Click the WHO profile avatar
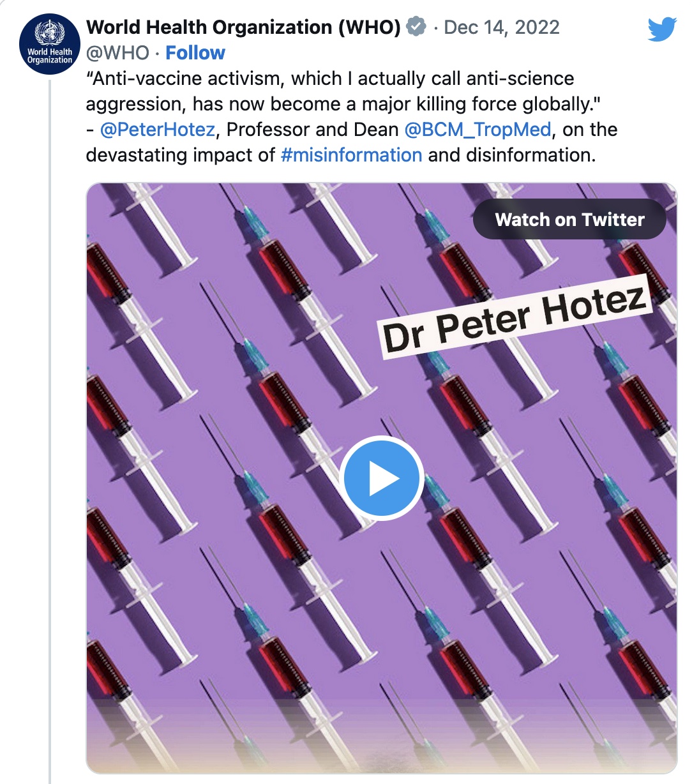Viewport: 692px width, 784px height. pyautogui.click(x=50, y=45)
